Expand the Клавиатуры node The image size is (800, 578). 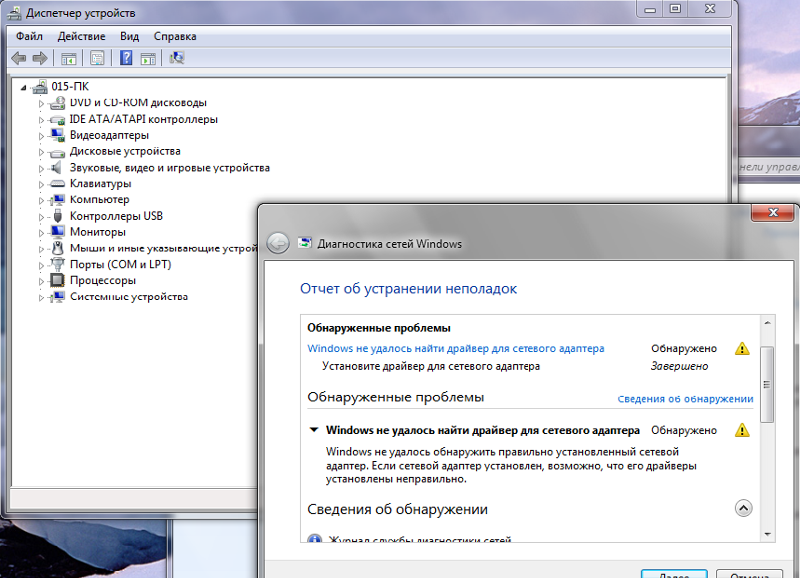coord(41,184)
